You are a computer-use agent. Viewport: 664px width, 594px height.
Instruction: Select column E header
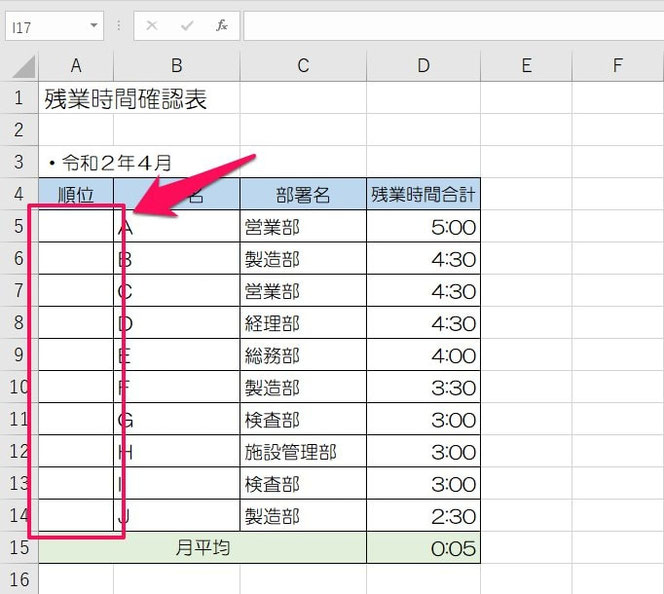pos(526,66)
